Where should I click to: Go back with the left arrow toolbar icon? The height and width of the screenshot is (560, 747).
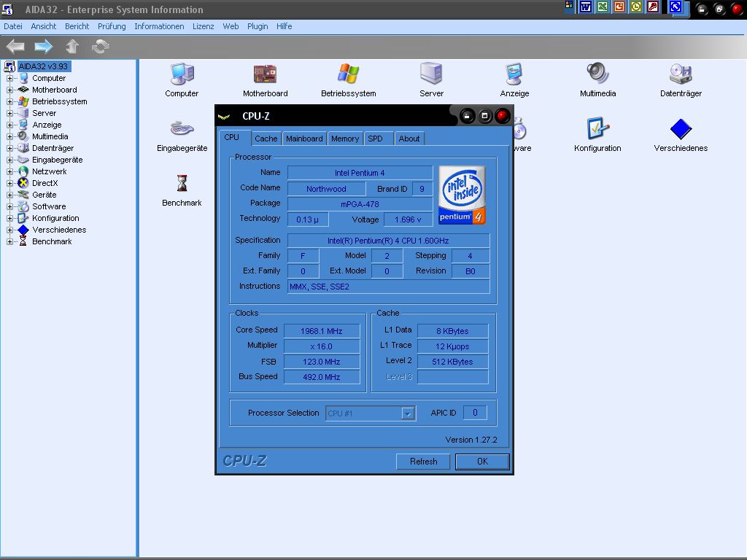pyautogui.click(x=15, y=46)
